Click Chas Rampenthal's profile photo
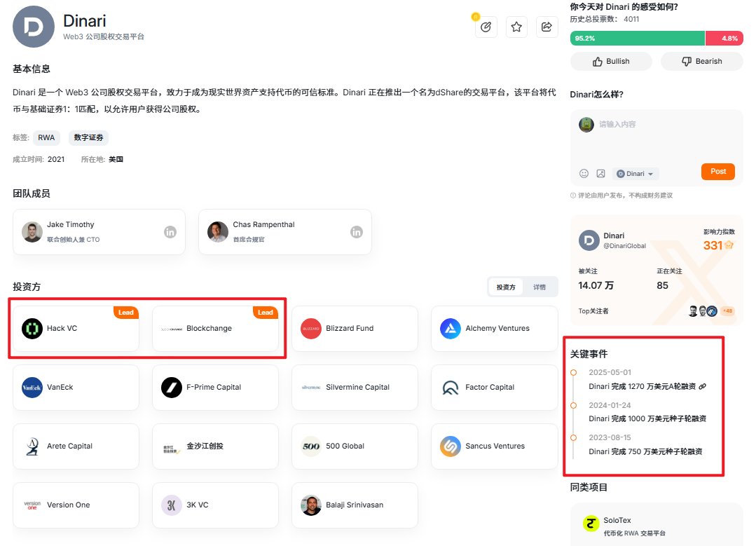Screen dimensions: 756x546 point(218,232)
